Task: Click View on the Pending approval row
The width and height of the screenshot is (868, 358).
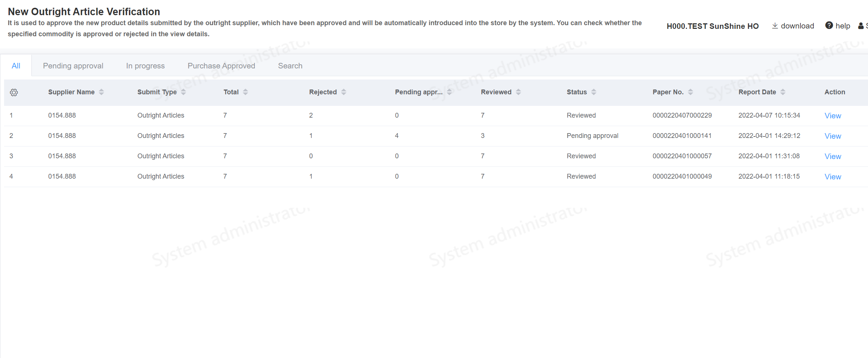Action: pos(833,136)
